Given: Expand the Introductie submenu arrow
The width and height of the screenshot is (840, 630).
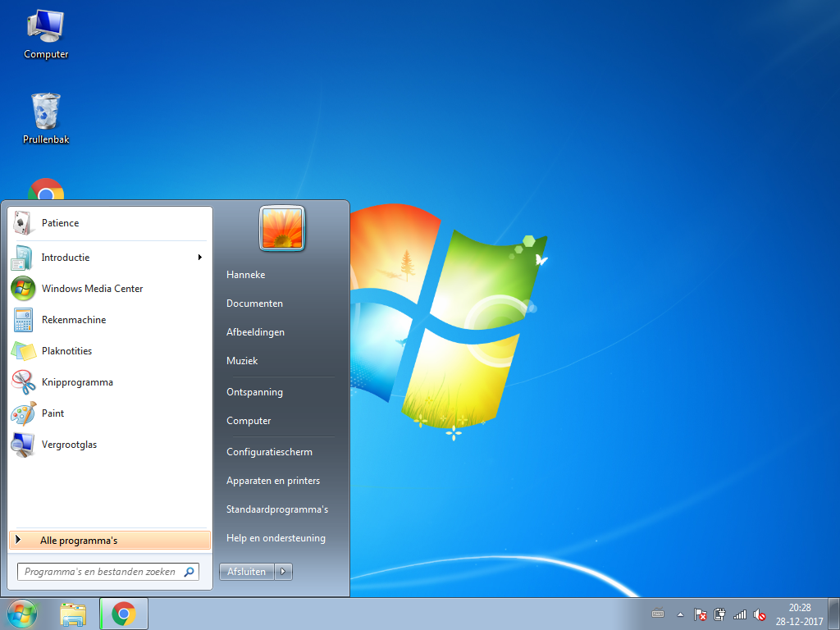Looking at the screenshot, I should point(200,257).
